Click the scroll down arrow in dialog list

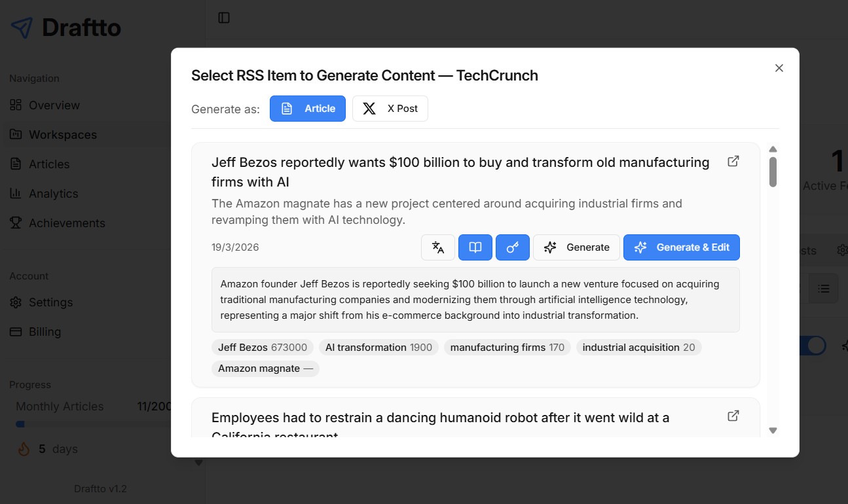click(773, 430)
